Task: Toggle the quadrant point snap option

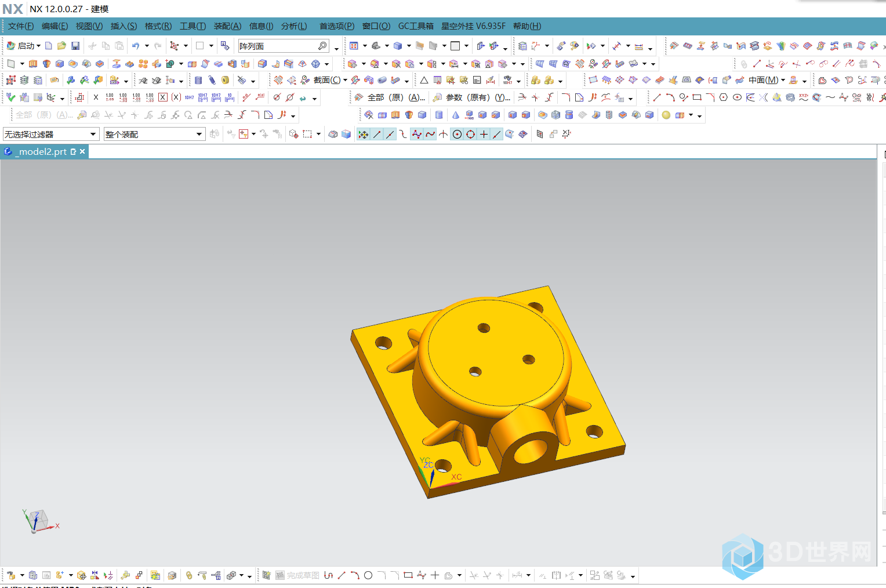Action: tap(470, 134)
